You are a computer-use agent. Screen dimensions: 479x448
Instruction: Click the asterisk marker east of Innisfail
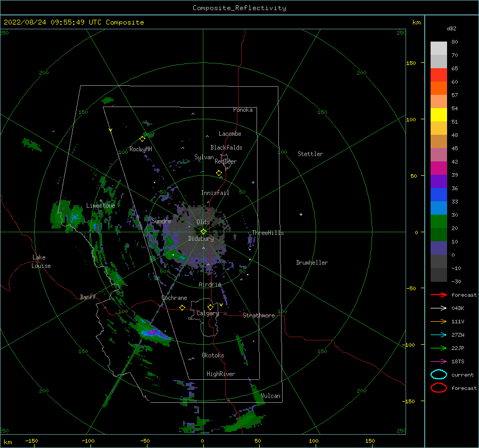(253, 183)
